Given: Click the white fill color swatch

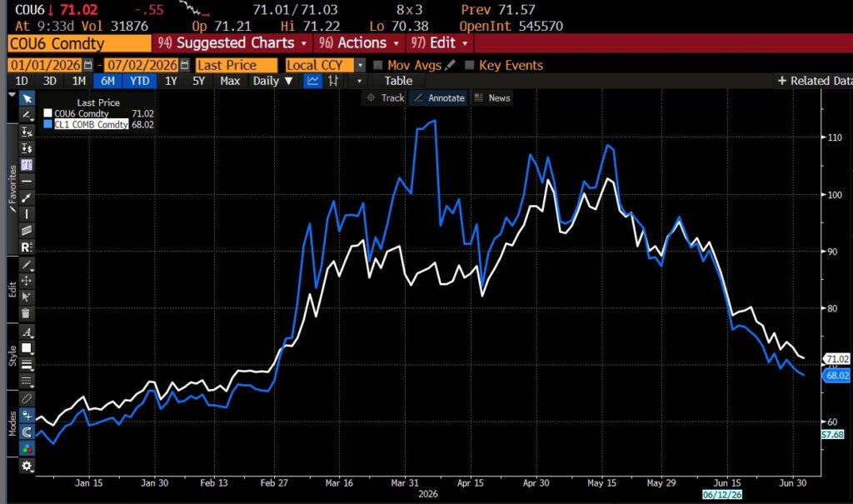Looking at the screenshot, I should click(26, 347).
